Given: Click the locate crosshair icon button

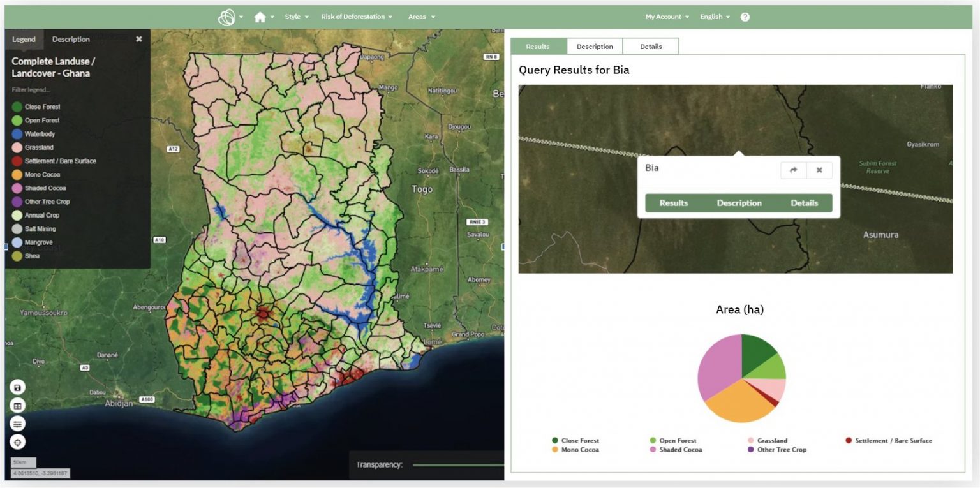Looking at the screenshot, I should click(18, 441).
